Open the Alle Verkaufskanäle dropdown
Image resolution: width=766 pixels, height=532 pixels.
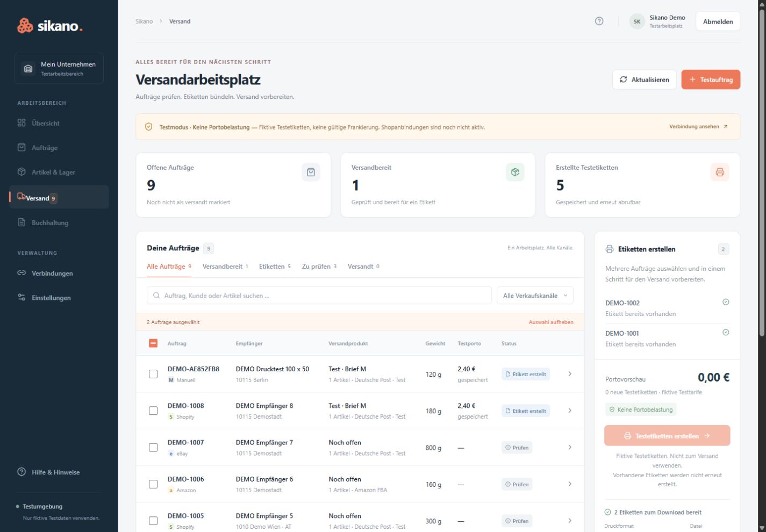point(535,296)
